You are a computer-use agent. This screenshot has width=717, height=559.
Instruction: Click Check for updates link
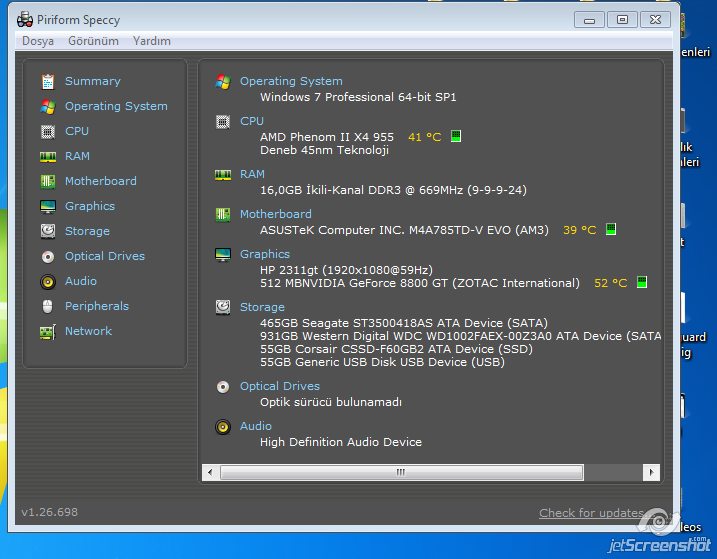[594, 513]
